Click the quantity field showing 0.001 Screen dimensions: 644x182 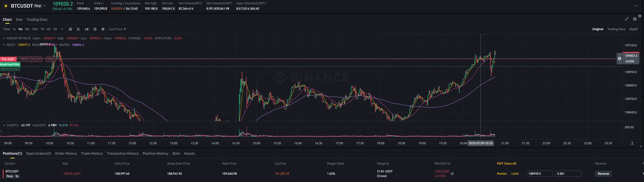[568, 174]
